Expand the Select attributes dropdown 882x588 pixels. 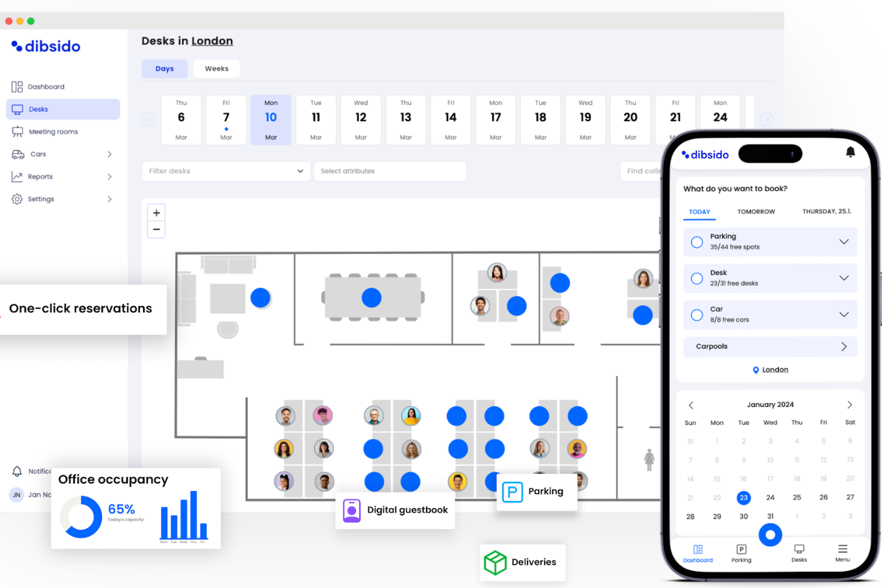click(x=390, y=171)
